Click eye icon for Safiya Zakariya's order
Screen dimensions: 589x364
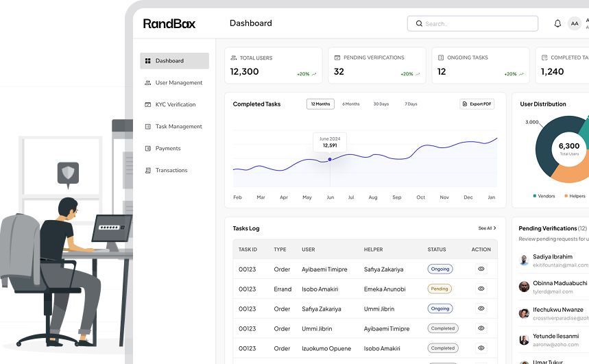(x=481, y=309)
